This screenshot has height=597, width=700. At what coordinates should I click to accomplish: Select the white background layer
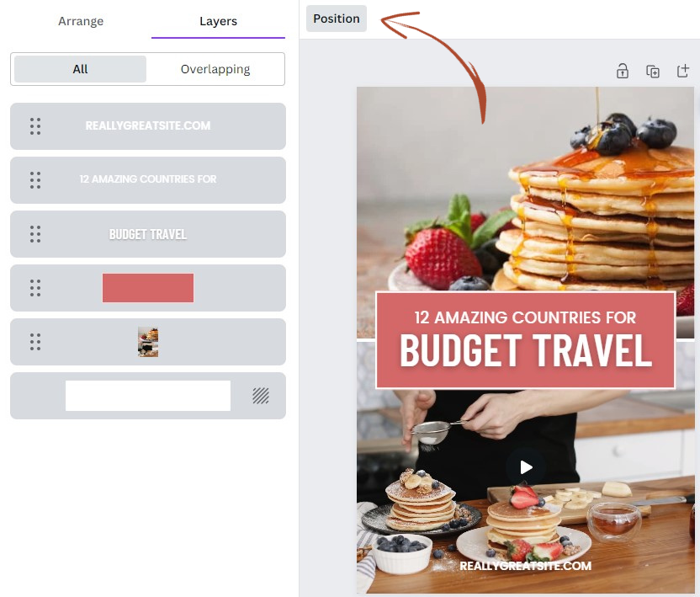coord(148,396)
